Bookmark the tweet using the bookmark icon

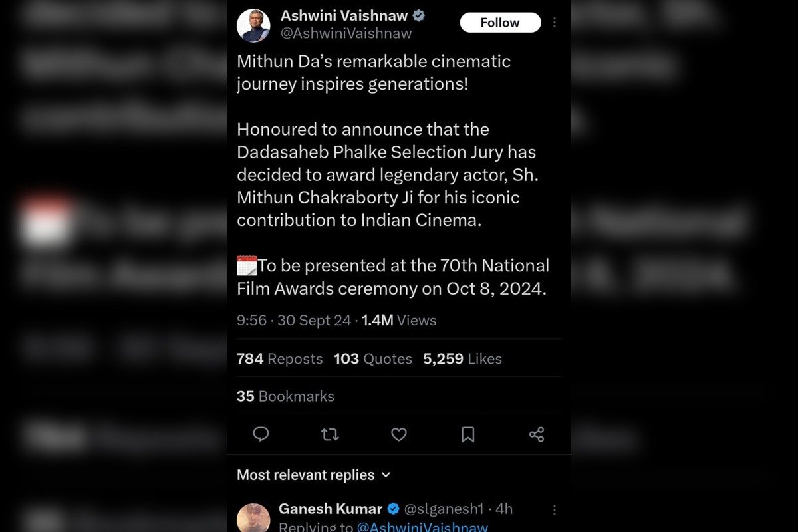(467, 434)
